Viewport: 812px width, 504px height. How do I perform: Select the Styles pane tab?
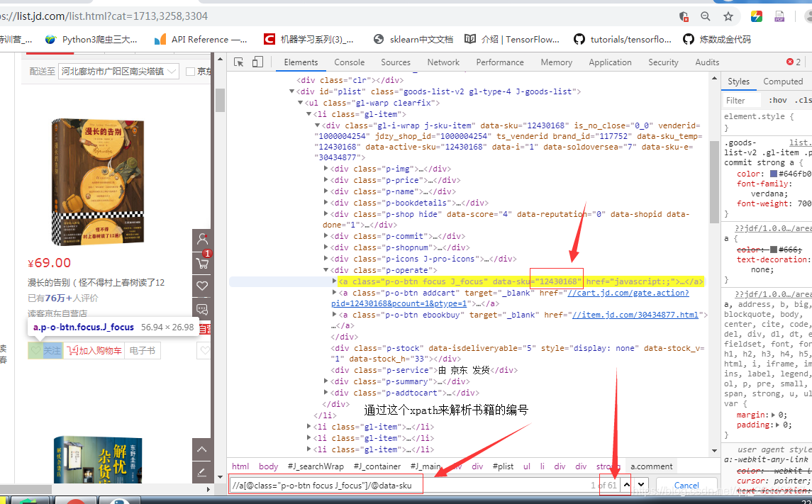point(738,82)
